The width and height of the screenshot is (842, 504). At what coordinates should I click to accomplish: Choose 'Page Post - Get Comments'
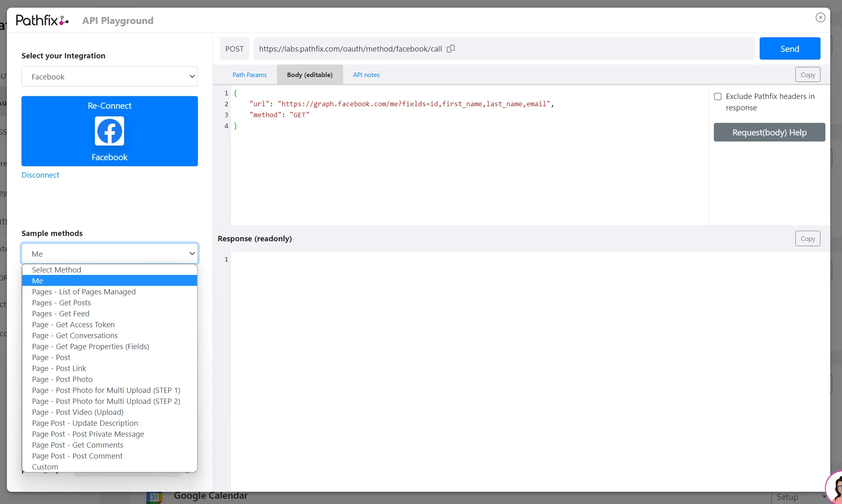pos(110,445)
